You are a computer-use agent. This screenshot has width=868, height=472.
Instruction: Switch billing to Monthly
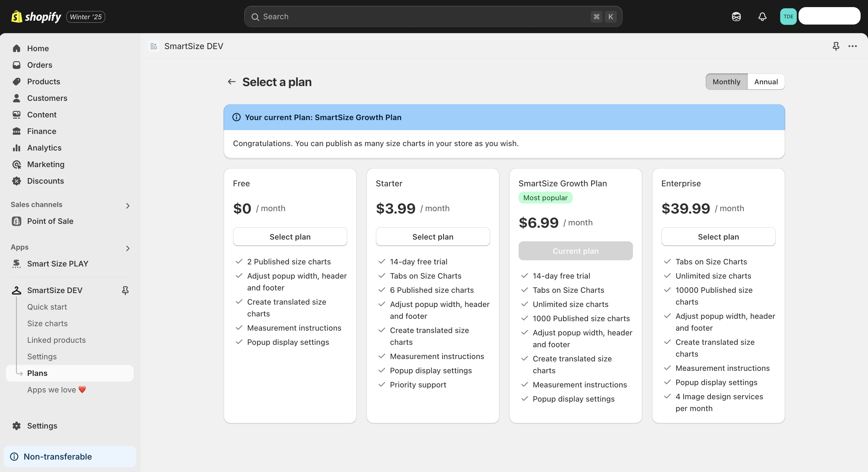pyautogui.click(x=726, y=82)
